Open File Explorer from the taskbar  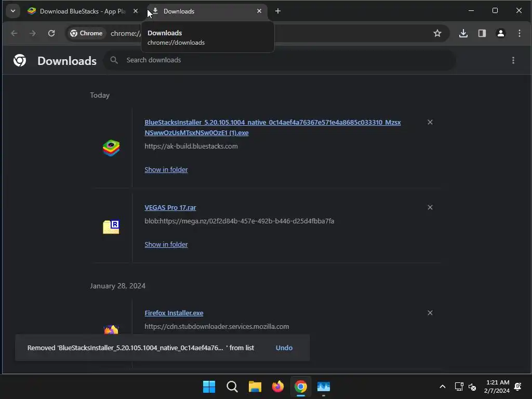pyautogui.click(x=255, y=387)
